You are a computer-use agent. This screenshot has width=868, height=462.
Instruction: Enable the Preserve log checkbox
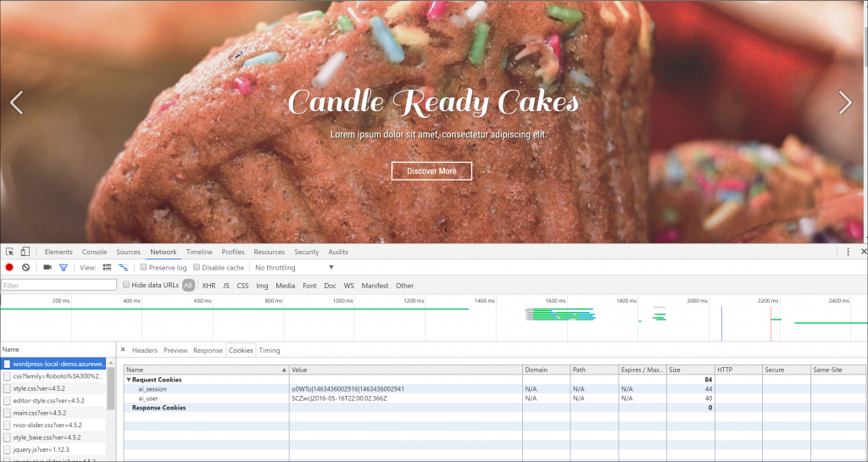[143, 267]
